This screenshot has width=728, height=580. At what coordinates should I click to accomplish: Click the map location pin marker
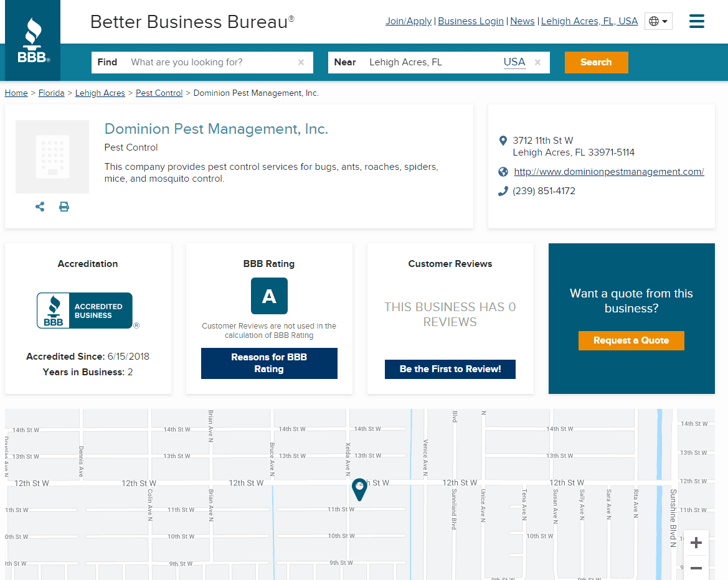click(359, 489)
